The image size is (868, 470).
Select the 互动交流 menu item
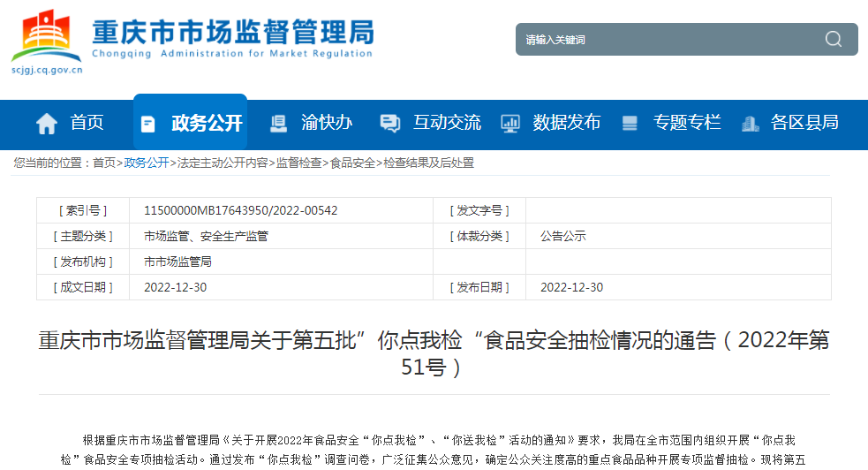[447, 123]
